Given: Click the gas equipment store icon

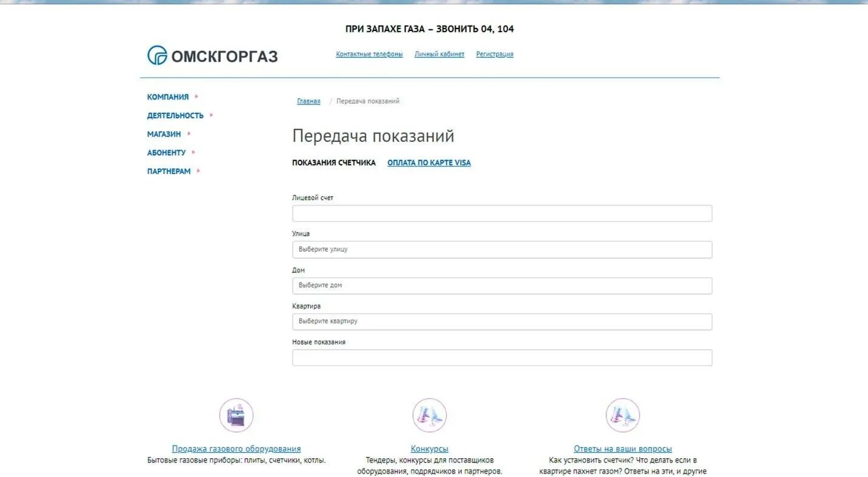Looking at the screenshot, I should coord(236,415).
